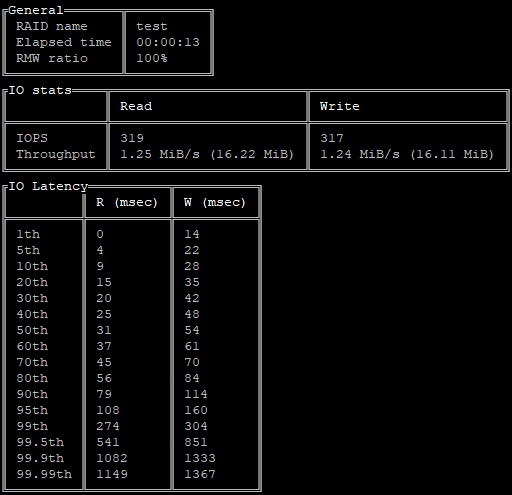Click the 'Throughput' row label
Image resolution: width=512 pixels, height=495 pixels.
[56, 154]
